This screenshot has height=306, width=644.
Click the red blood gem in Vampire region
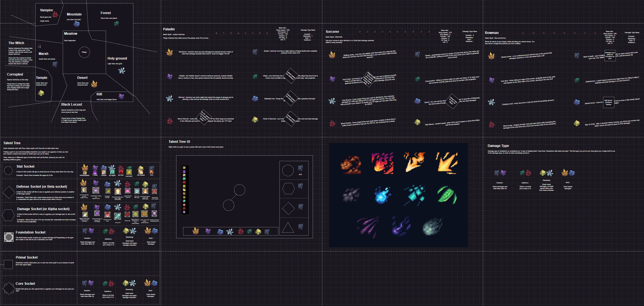55,15
